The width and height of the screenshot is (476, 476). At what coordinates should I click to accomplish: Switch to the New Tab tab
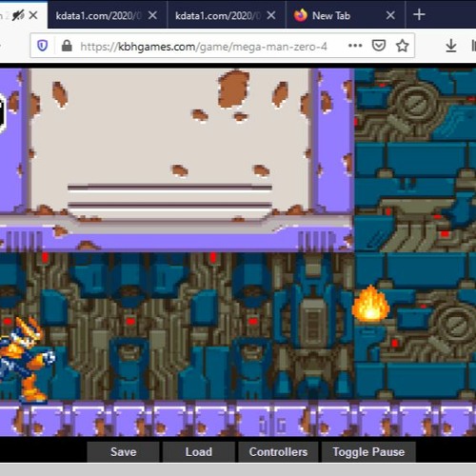[x=346, y=15]
